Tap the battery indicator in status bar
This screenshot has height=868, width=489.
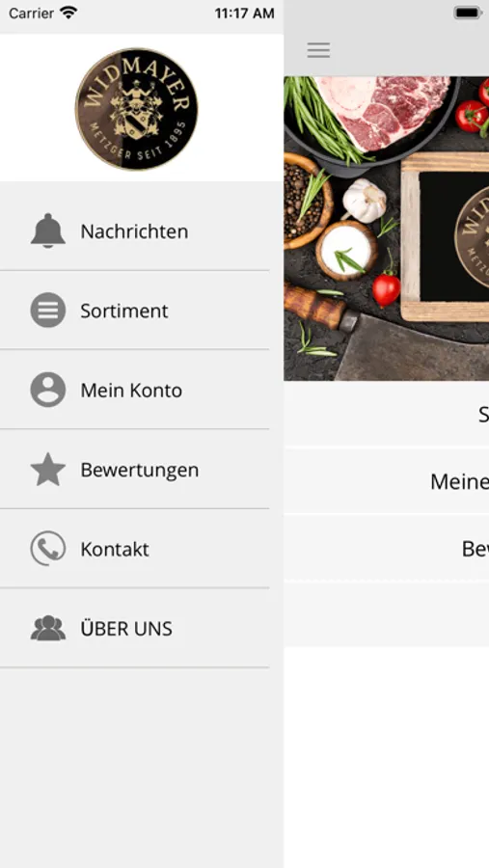coord(468,13)
